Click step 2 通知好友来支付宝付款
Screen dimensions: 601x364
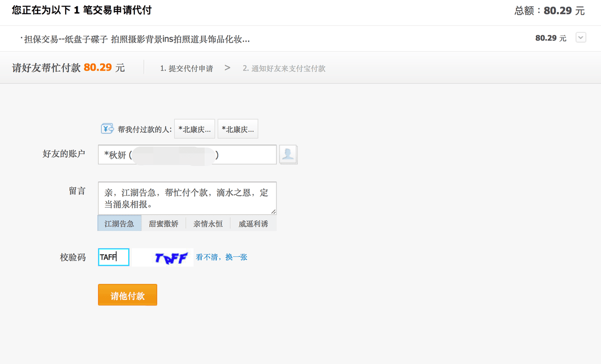click(284, 68)
